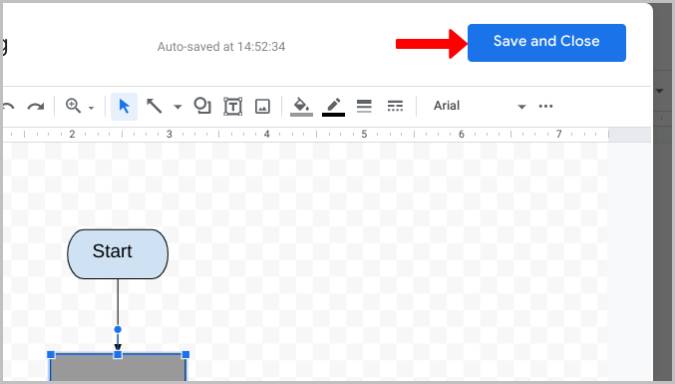This screenshot has height=384, width=675.
Task: Click the Save and Close button
Action: coord(547,43)
